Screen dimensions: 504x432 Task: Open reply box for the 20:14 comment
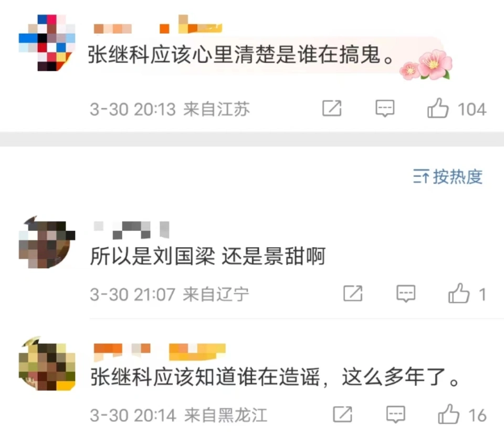pos(395,414)
